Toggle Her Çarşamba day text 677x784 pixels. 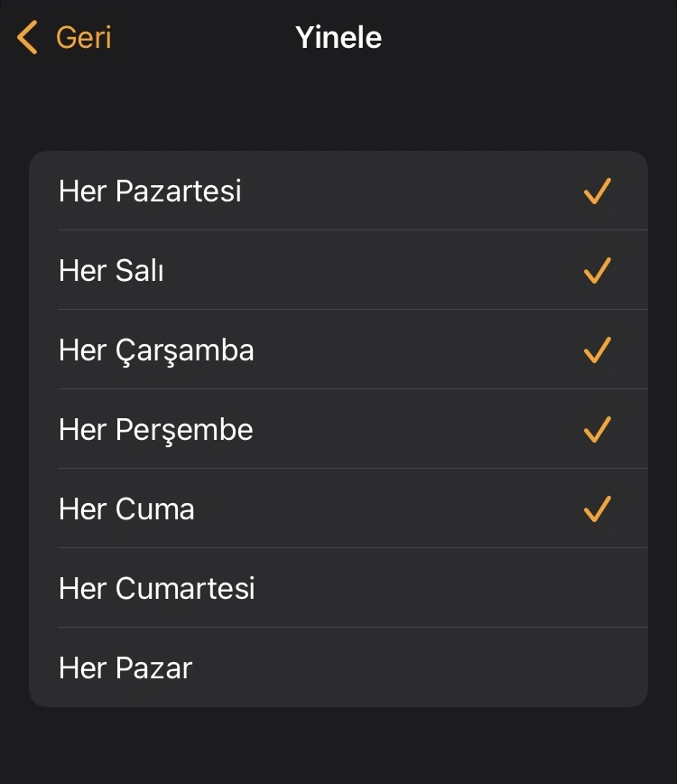(x=156, y=351)
